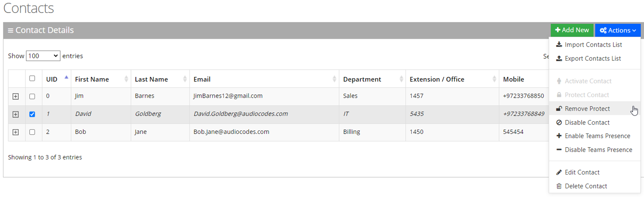Viewport: 644px width, 197px height.
Task: Click the Export Contacts List upload icon
Action: (559, 58)
